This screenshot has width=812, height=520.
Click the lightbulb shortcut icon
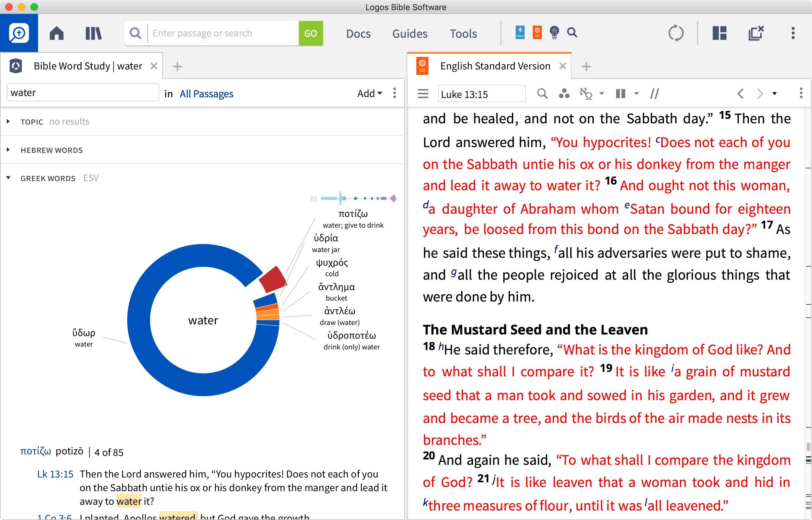(554, 32)
